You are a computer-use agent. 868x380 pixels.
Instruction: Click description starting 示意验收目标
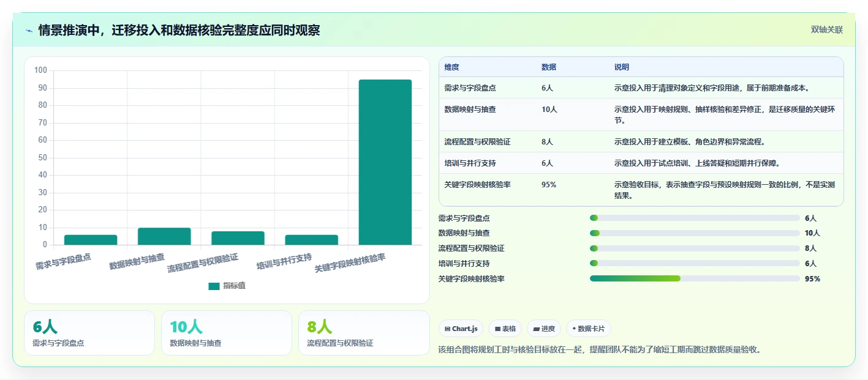[x=725, y=190]
